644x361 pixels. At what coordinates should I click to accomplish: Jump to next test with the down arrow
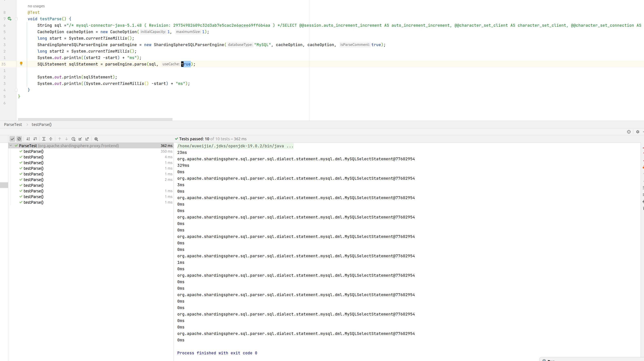coord(66,139)
